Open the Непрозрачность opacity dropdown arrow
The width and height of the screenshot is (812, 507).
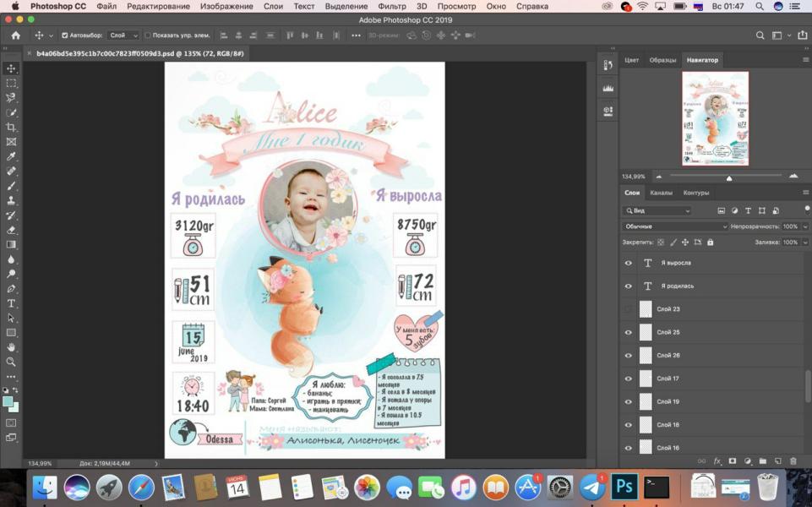tap(804, 226)
